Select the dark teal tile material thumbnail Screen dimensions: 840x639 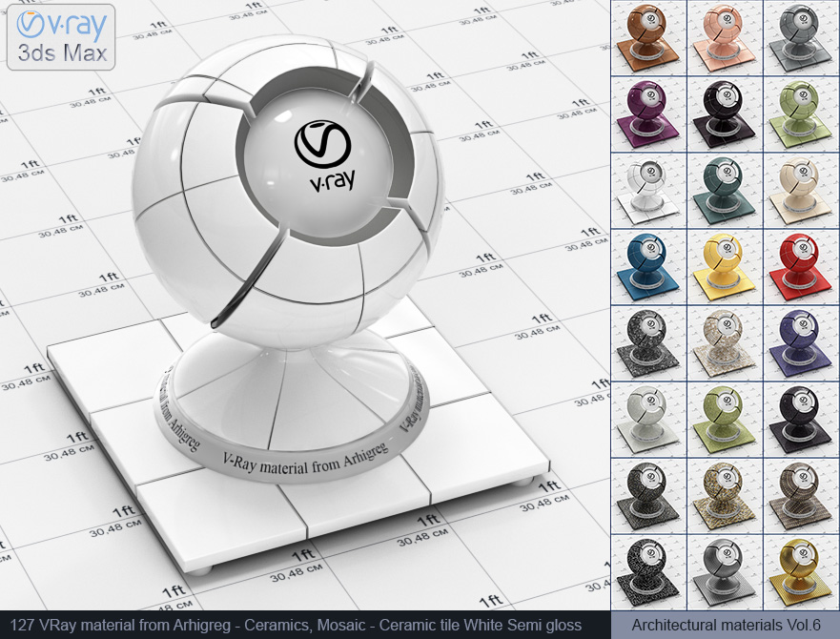(x=725, y=191)
